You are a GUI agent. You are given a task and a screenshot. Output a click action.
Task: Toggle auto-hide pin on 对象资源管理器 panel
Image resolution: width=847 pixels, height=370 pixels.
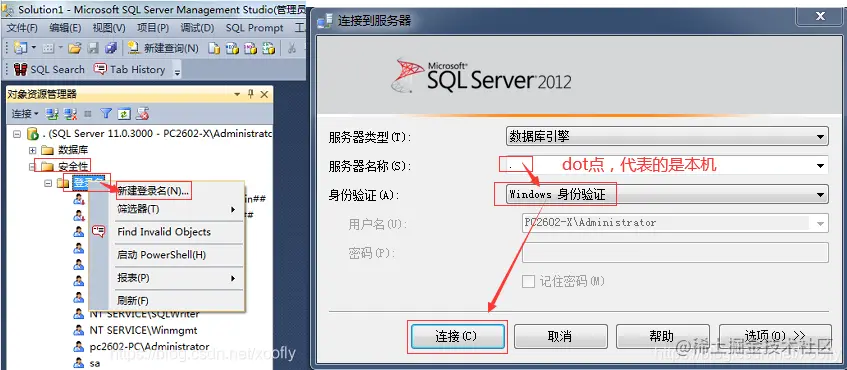point(251,95)
